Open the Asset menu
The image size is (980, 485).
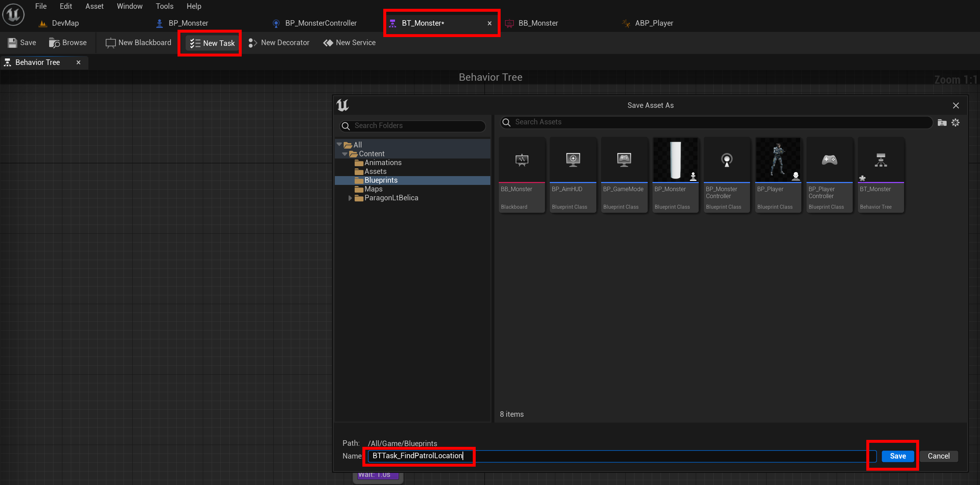(x=94, y=6)
